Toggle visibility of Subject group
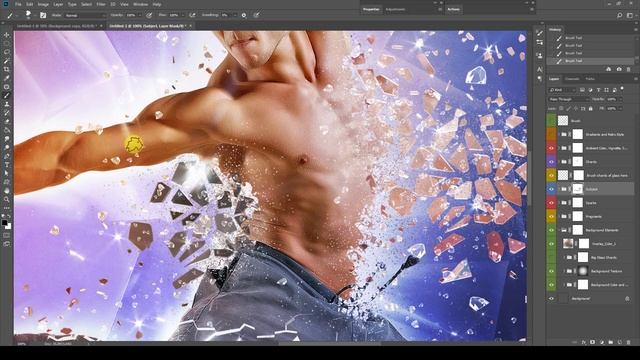This screenshot has height=360, width=640. 551,189
